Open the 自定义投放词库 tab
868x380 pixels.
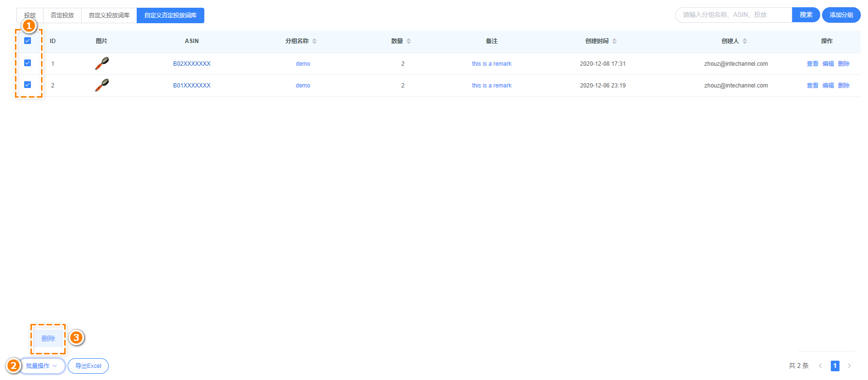coord(109,15)
